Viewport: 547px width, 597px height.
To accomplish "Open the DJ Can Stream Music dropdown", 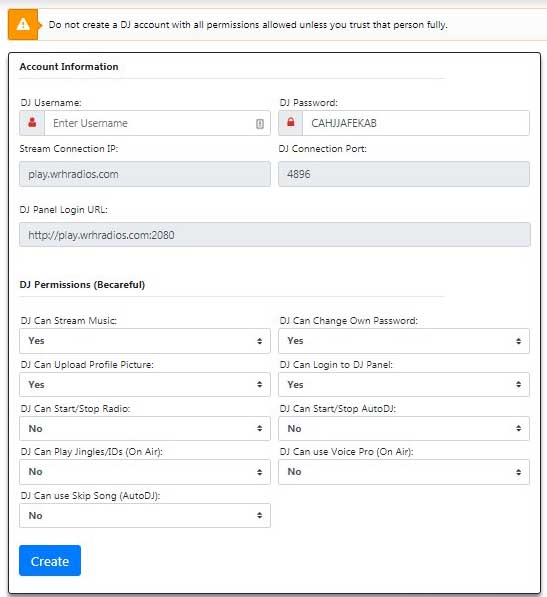I will click(145, 341).
